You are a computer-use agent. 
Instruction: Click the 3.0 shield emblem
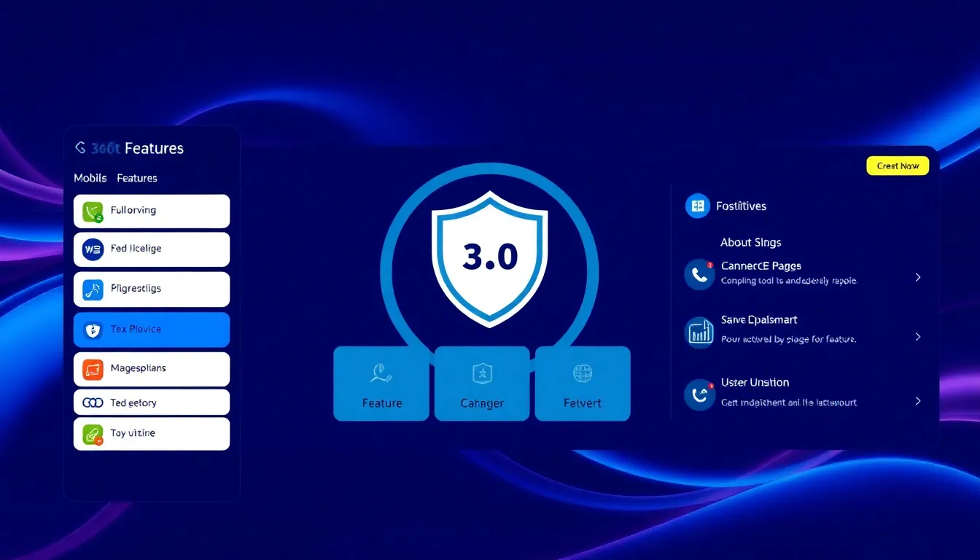(489, 257)
